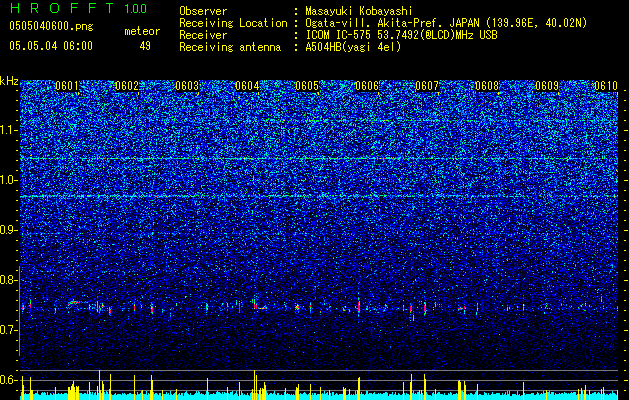Click the date stamp 05.05.04 06:00
The width and height of the screenshot is (629, 400).
[51, 45]
